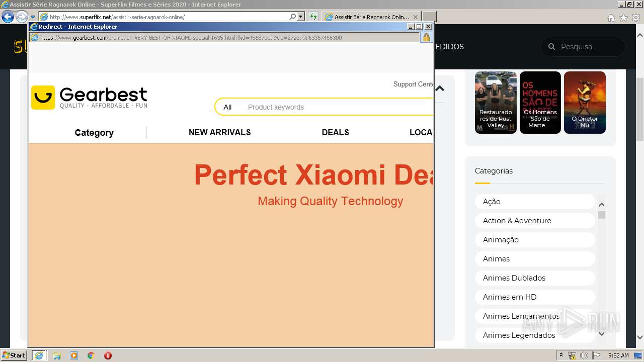Click the 9:52 AM clock
Viewport: 644px width, 362px height.
click(618, 355)
